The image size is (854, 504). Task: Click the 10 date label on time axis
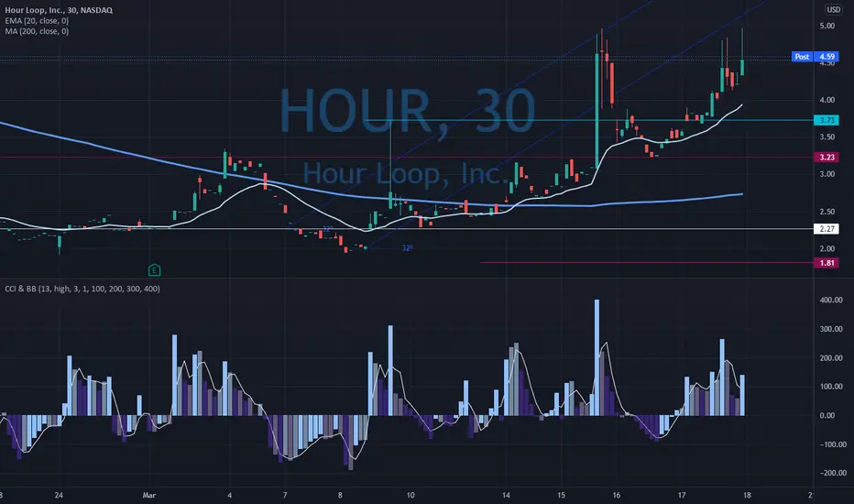(x=411, y=495)
